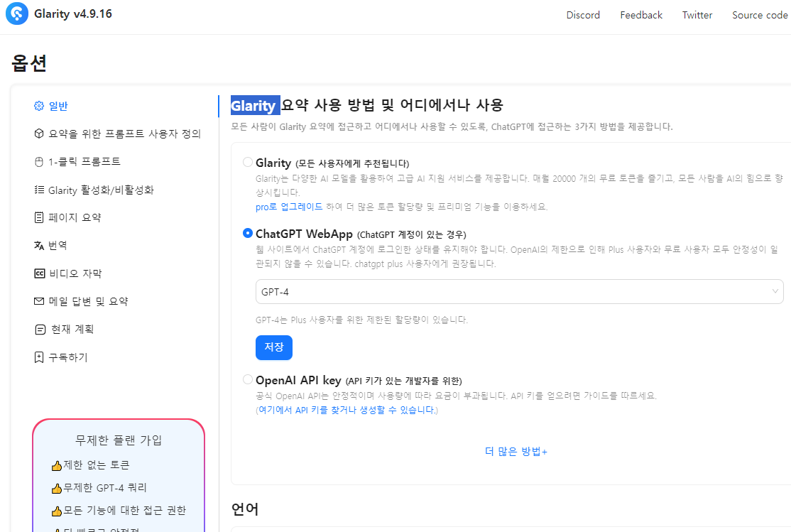Go to 1-클릭 프롬프트 section
Viewport: 791px width, 532px height.
[x=84, y=162]
